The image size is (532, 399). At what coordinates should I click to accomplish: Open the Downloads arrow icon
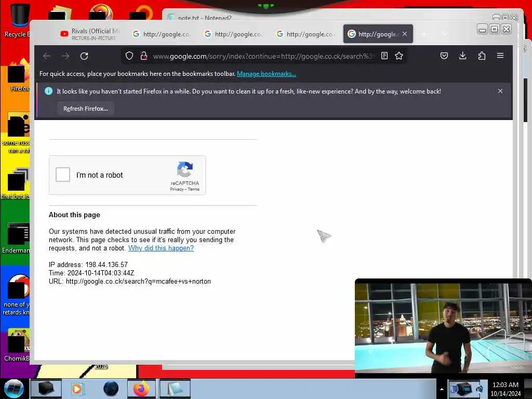pyautogui.click(x=462, y=56)
